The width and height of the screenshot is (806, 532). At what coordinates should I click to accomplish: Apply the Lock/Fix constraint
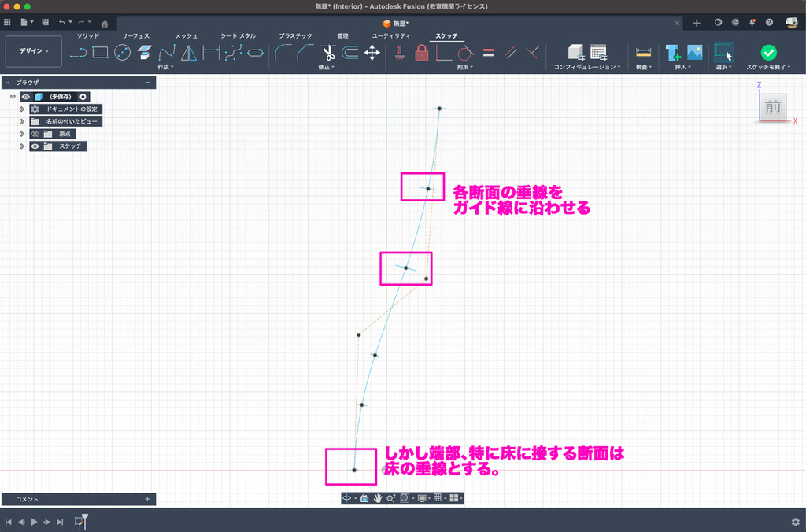pyautogui.click(x=422, y=53)
